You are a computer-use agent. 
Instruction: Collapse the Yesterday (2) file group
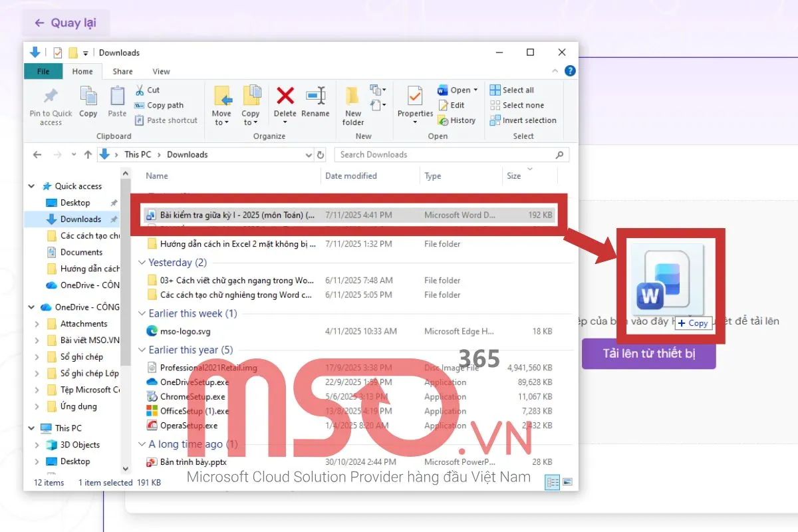coord(142,263)
